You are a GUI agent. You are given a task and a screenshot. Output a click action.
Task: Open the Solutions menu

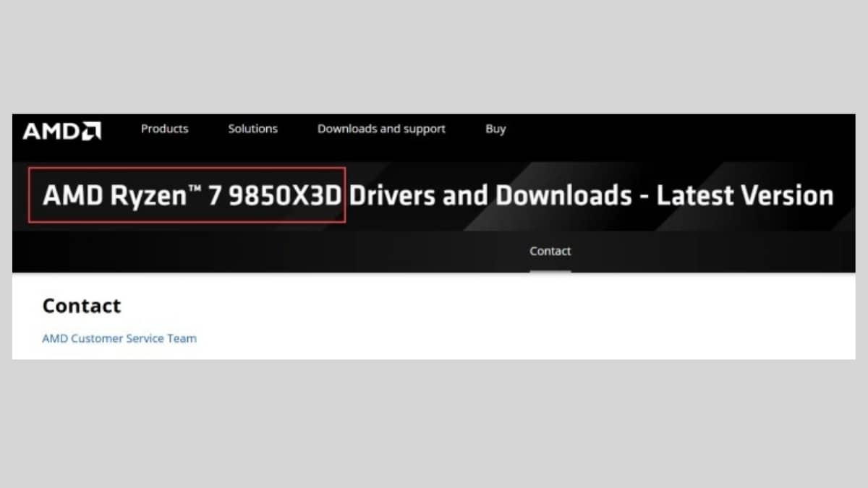coord(252,129)
